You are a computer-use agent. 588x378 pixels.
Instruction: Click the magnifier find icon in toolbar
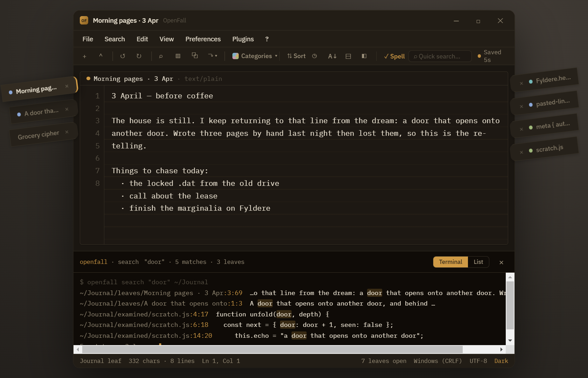pos(161,56)
